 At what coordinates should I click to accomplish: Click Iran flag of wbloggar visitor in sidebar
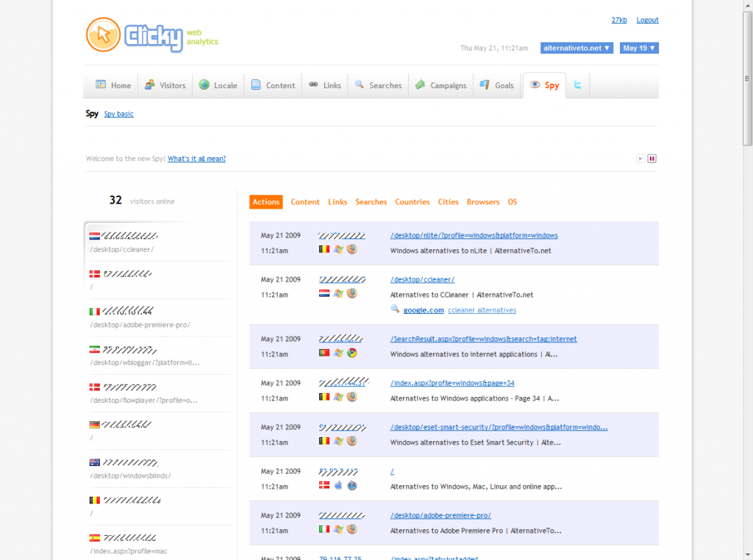tap(95, 349)
